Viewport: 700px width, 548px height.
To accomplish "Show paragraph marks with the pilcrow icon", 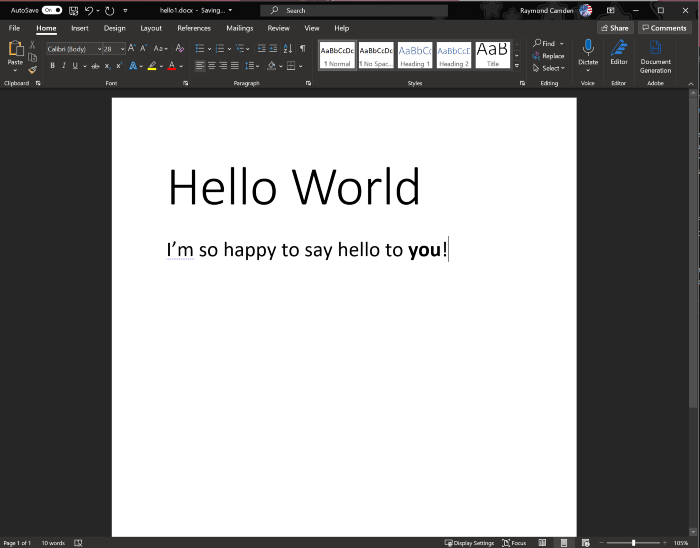I will pyautogui.click(x=303, y=48).
